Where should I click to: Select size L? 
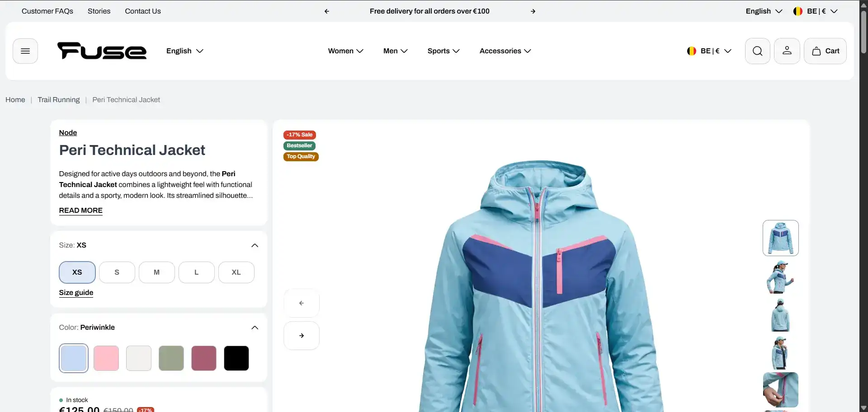point(197,272)
